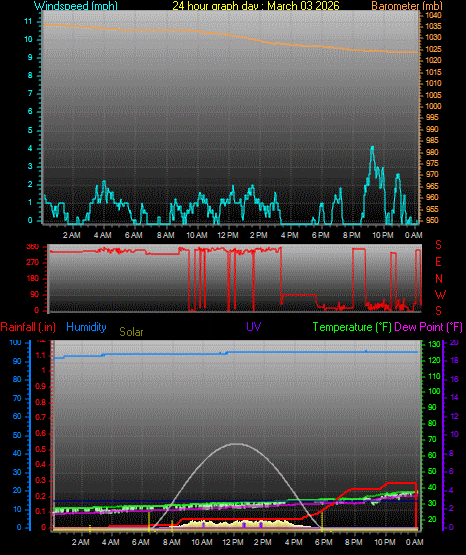Click the 950 value on the barometer axis
Viewport: 466px width, 555px height.
coord(432,220)
